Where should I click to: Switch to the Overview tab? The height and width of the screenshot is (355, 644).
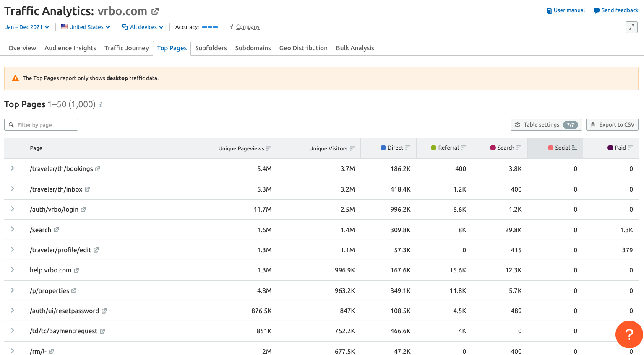[x=22, y=48]
